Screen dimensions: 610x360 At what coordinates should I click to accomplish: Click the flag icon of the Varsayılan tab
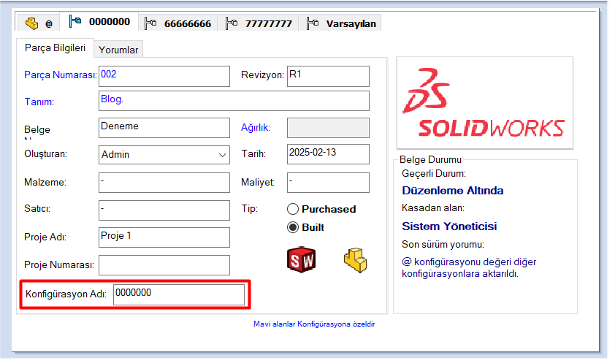click(x=312, y=23)
